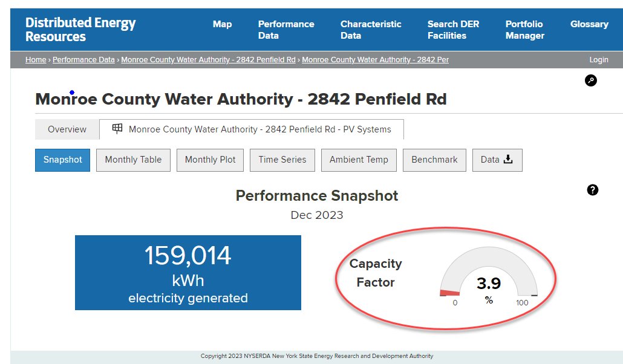This screenshot has height=364, width=623.
Task: Click the Monroe County Water Authority page title
Action: coord(241,99)
